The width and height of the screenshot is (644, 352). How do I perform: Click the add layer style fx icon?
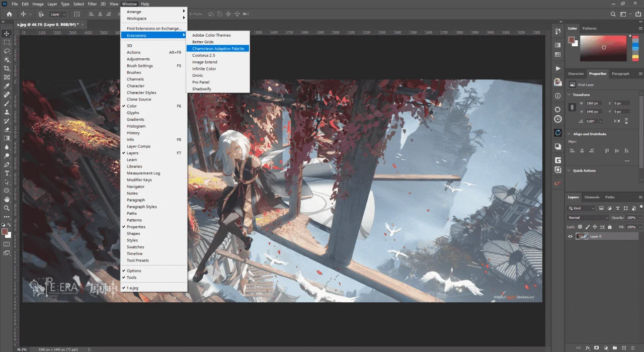[587, 347]
